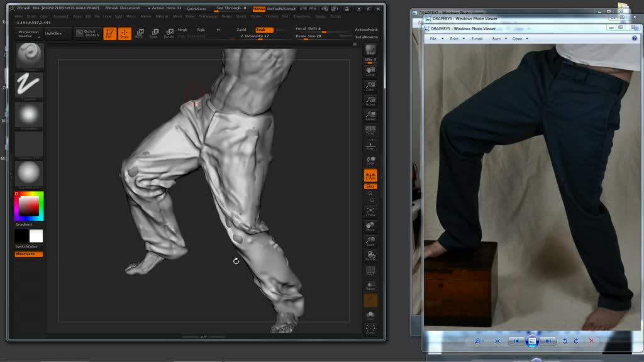
Task: Click the Solo mode icon
Action: coord(370,315)
